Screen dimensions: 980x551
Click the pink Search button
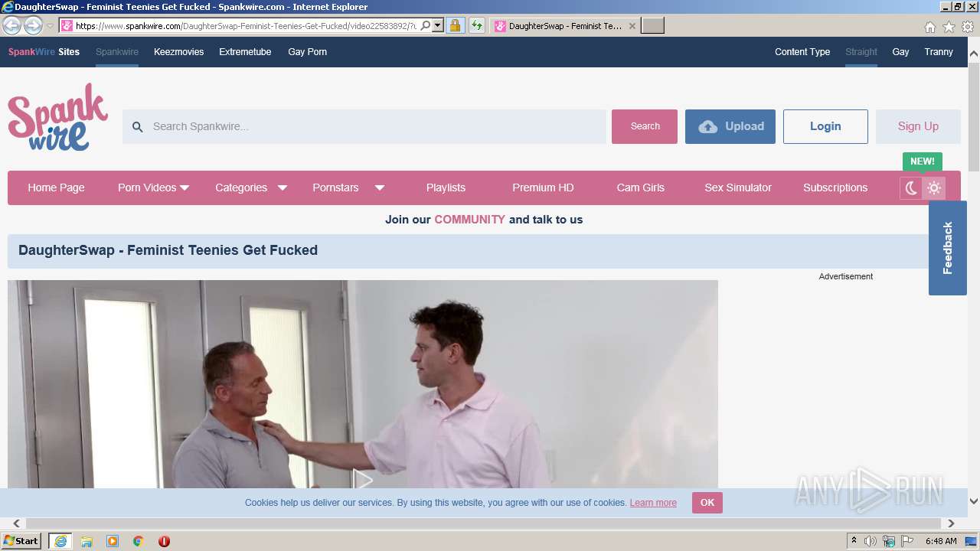(645, 127)
